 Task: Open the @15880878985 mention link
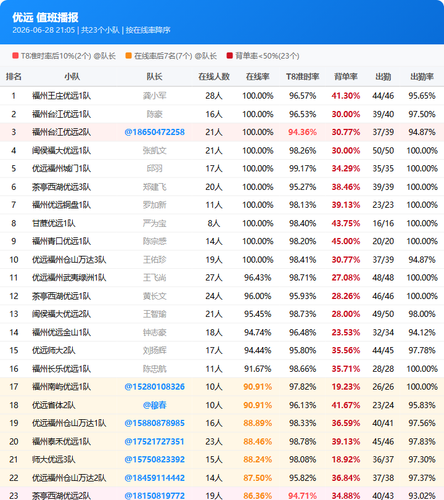pyautogui.click(x=154, y=423)
